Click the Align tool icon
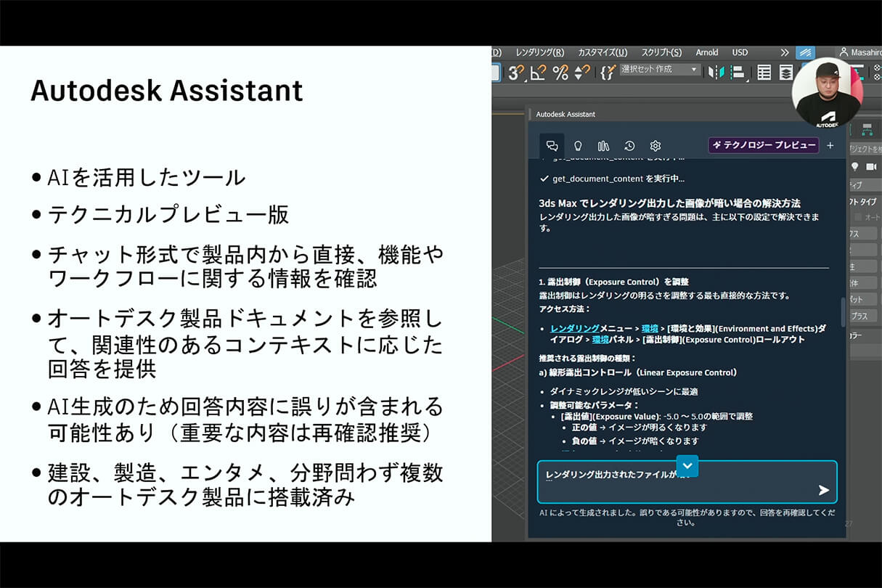Image resolution: width=882 pixels, height=588 pixels. (x=739, y=72)
